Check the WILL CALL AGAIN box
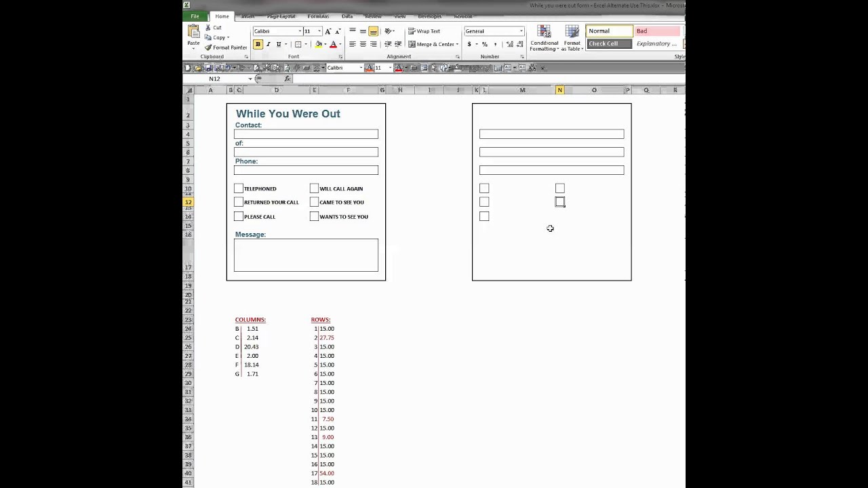Viewport: 868px width, 488px height. tap(314, 188)
